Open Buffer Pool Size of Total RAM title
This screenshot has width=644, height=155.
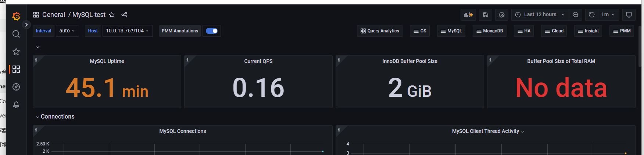click(561, 61)
